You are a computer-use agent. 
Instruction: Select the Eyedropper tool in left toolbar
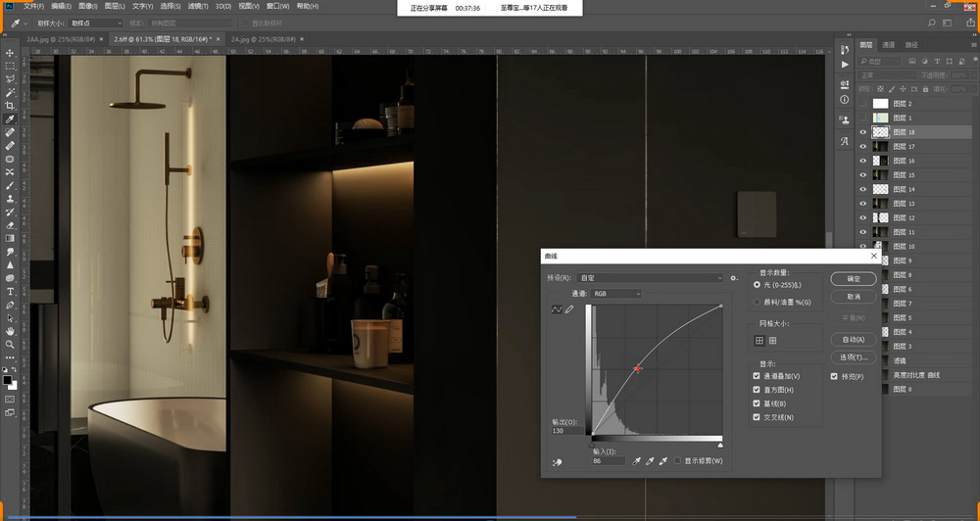click(x=10, y=119)
